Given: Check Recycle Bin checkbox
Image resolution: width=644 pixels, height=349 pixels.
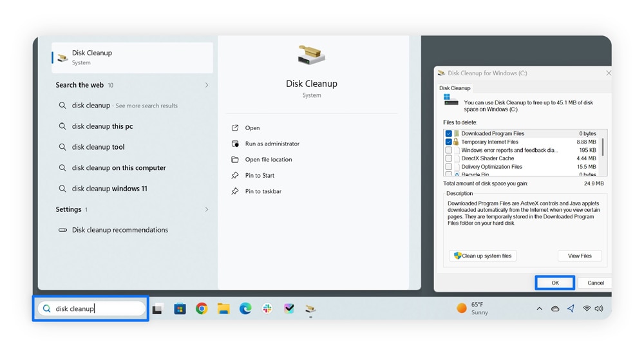Looking at the screenshot, I should [x=448, y=174].
